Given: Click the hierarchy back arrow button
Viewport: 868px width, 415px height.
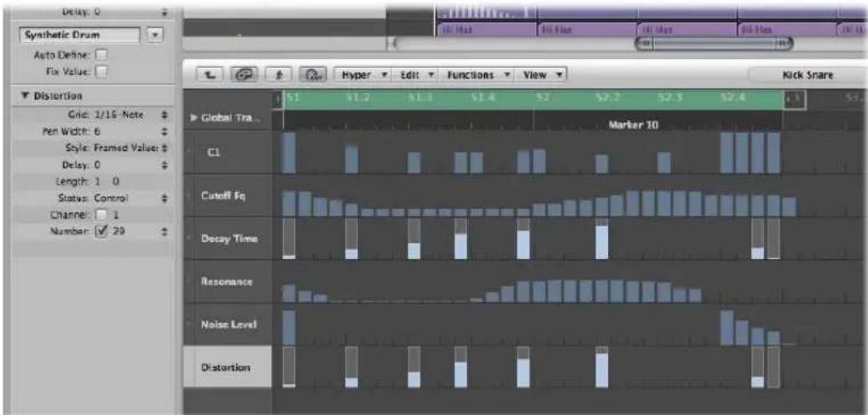Looking at the screenshot, I should [x=210, y=74].
